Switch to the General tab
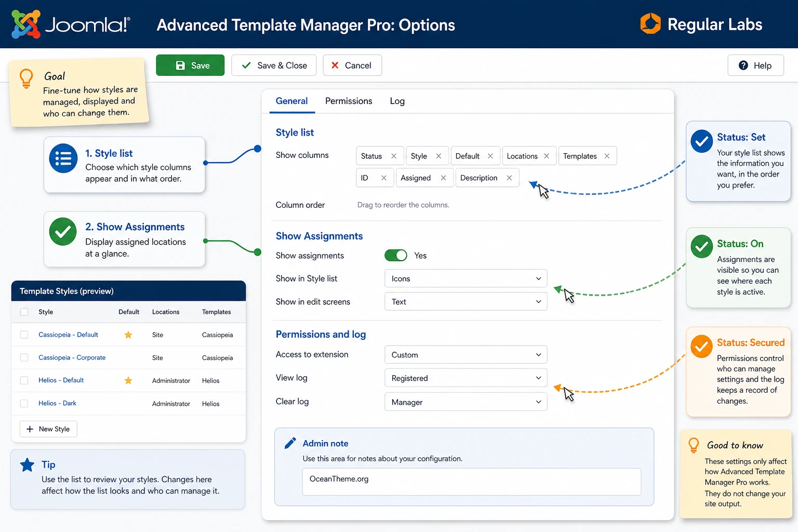The height and width of the screenshot is (532, 798). (x=291, y=101)
